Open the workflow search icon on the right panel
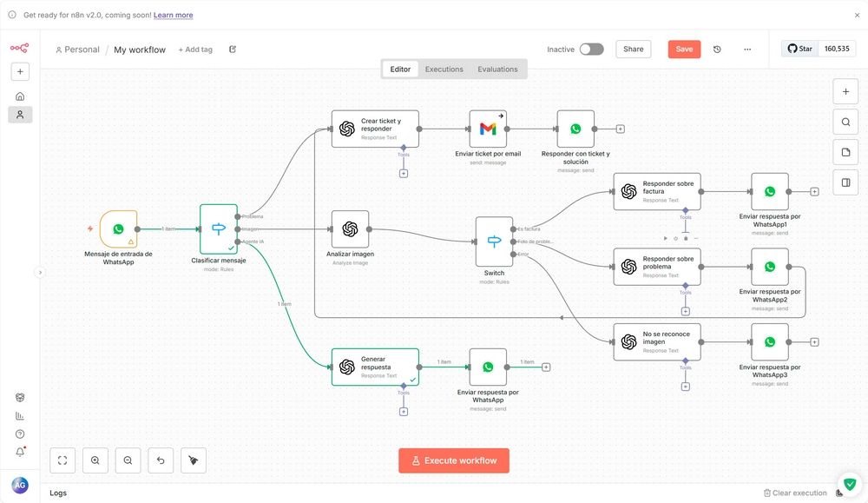Image resolution: width=868 pixels, height=503 pixels. click(846, 121)
